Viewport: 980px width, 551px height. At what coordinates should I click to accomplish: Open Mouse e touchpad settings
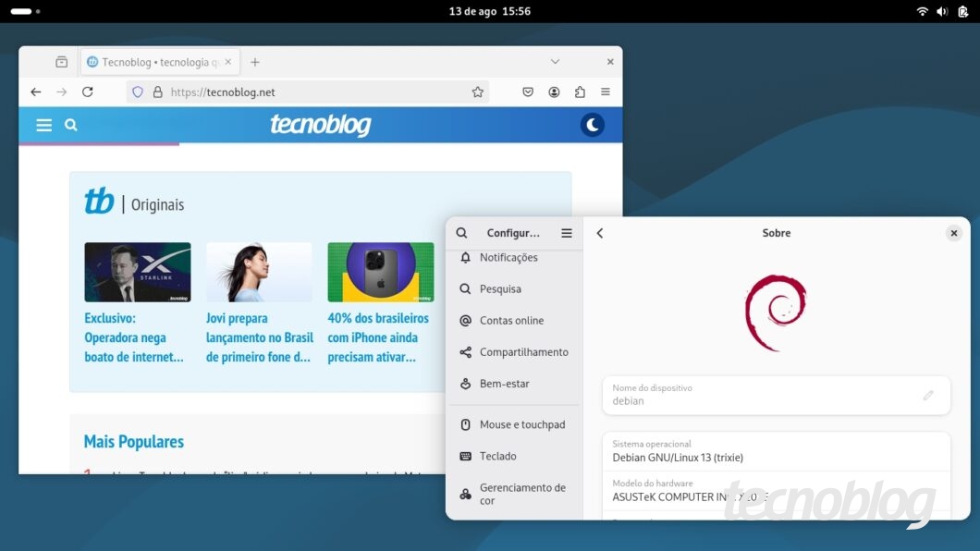[521, 424]
